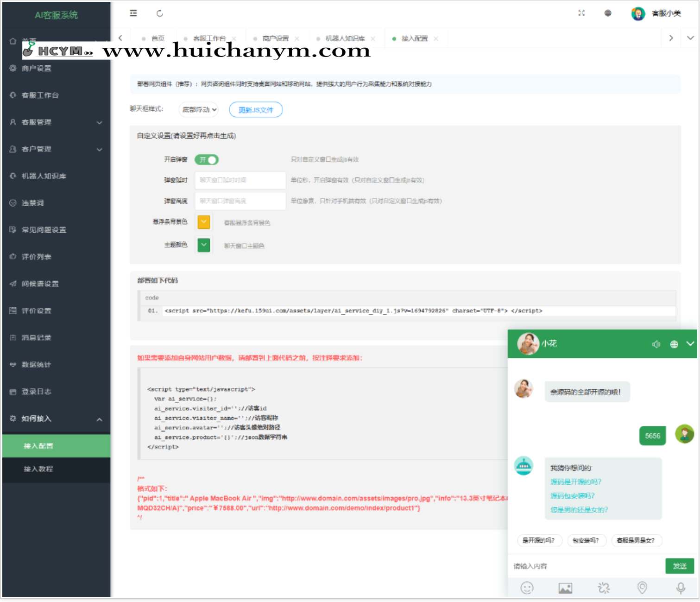Screen dimensions: 700x602
Task: Select 接入教程 submenu item
Action: [x=56, y=469]
